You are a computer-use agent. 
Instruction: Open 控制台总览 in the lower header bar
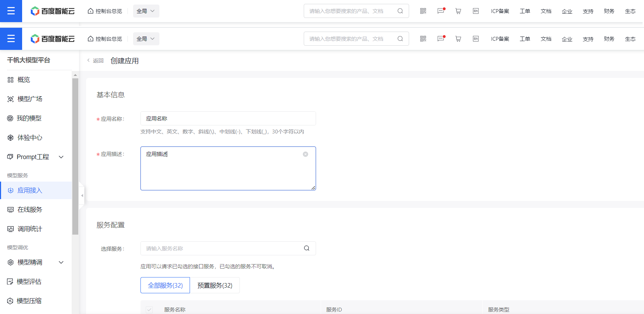105,39
